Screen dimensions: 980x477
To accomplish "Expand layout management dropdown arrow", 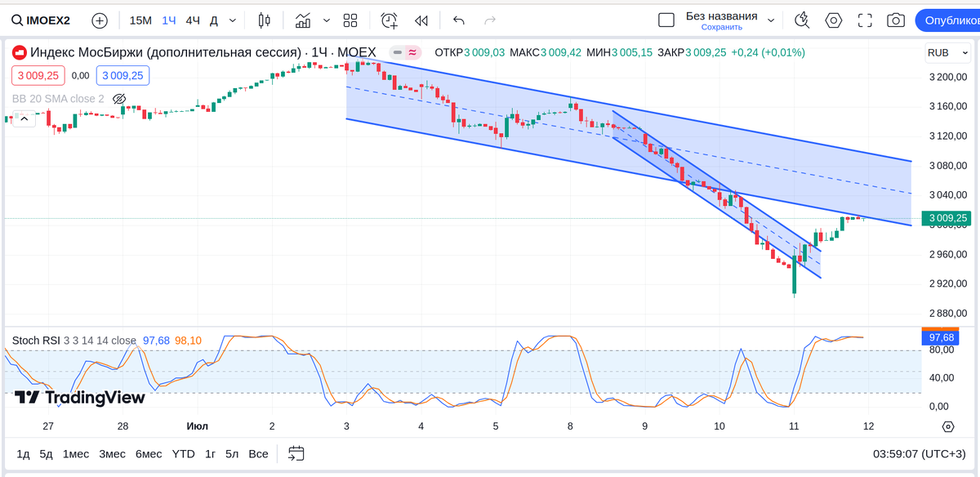I will [770, 20].
